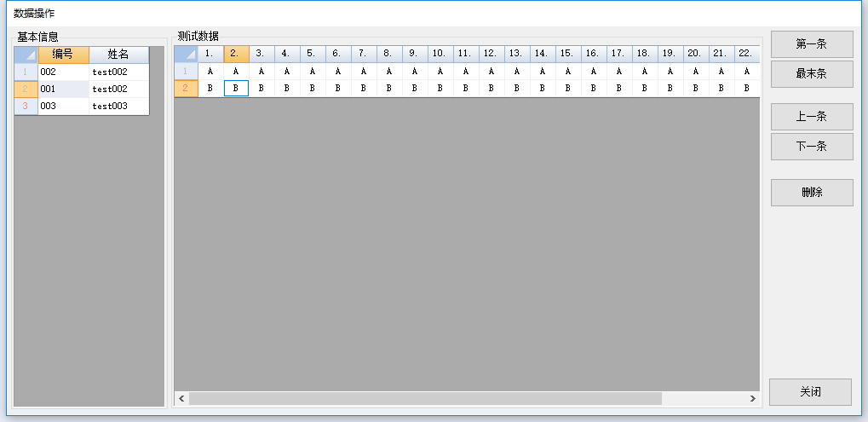
Task: Select the A cell under column 1.
Action: click(211, 72)
